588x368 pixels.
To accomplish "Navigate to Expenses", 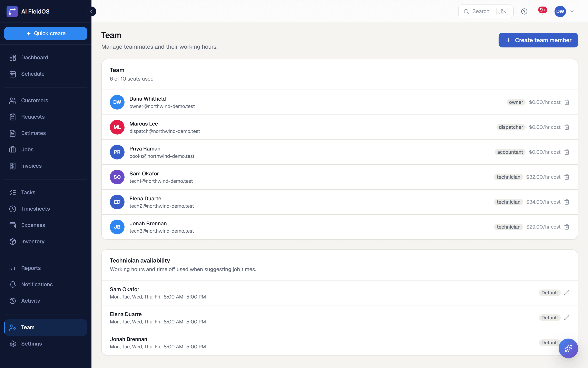I will click(46, 225).
